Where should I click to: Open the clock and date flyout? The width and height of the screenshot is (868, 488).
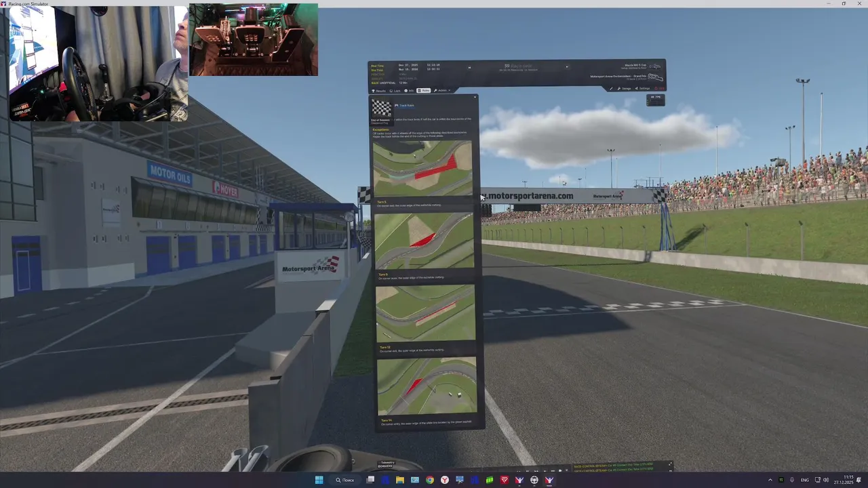(x=844, y=480)
